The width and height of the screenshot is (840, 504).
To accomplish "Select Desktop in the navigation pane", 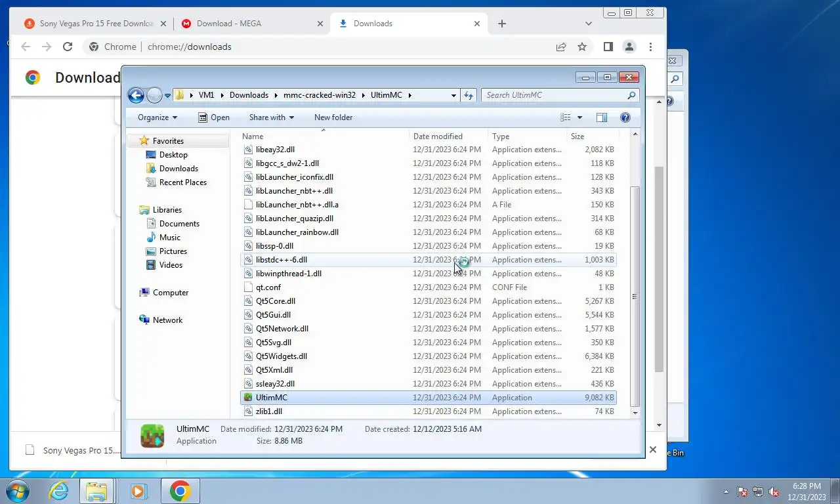I will (x=173, y=155).
